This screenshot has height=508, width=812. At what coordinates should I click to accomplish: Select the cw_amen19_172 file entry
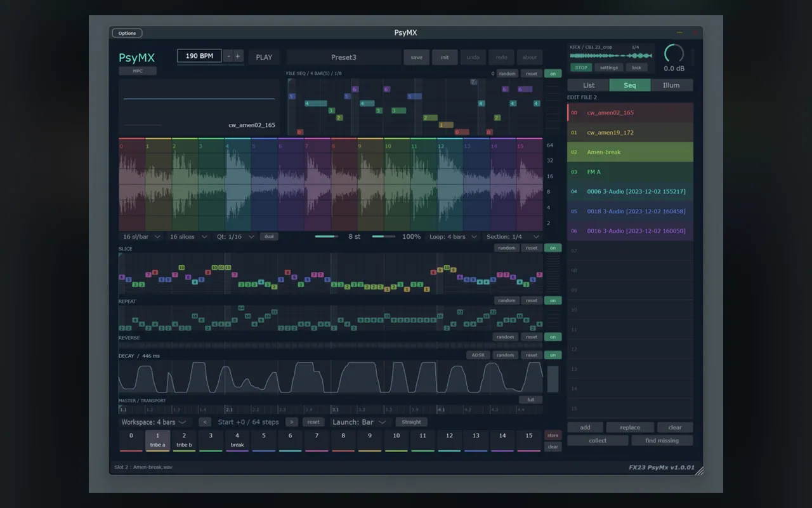pos(630,132)
